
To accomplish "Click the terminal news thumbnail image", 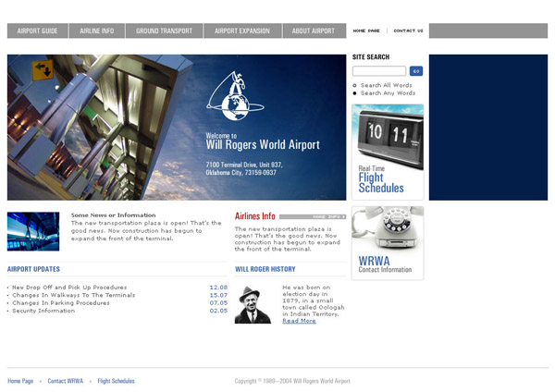I will point(33,231).
